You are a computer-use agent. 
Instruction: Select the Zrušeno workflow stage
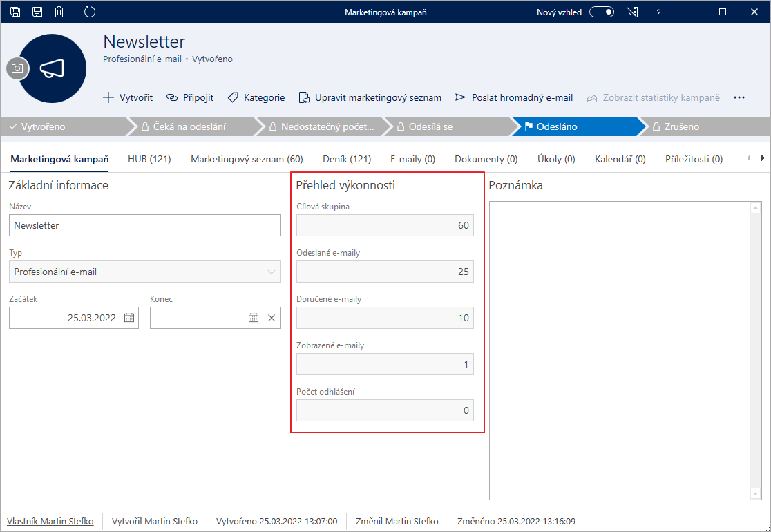[x=707, y=126]
